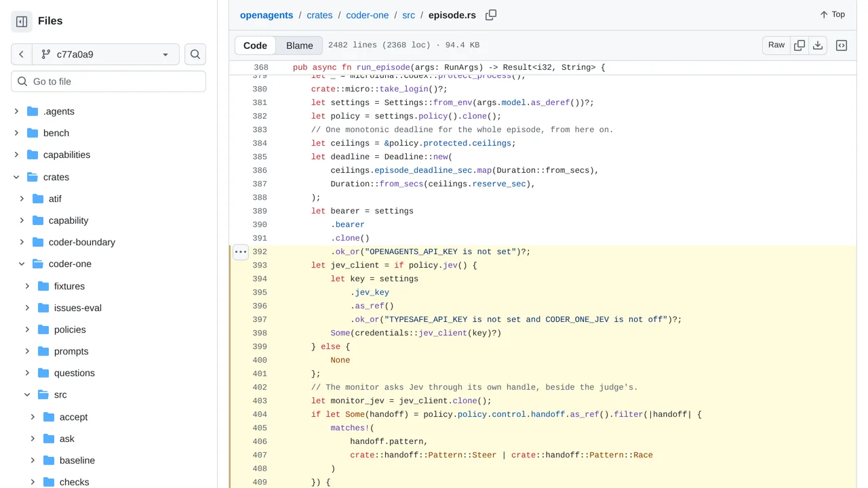The image size is (868, 488).
Task: Open the Raw file view
Action: click(x=776, y=45)
